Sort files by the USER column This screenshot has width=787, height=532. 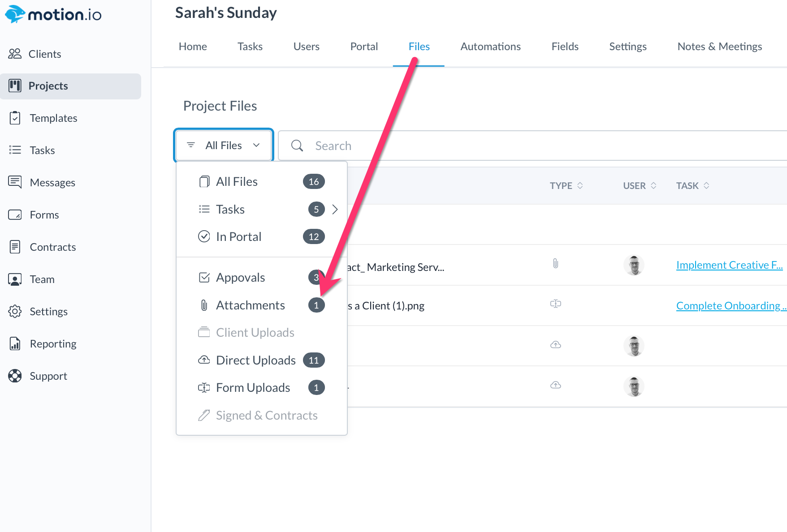[640, 186]
